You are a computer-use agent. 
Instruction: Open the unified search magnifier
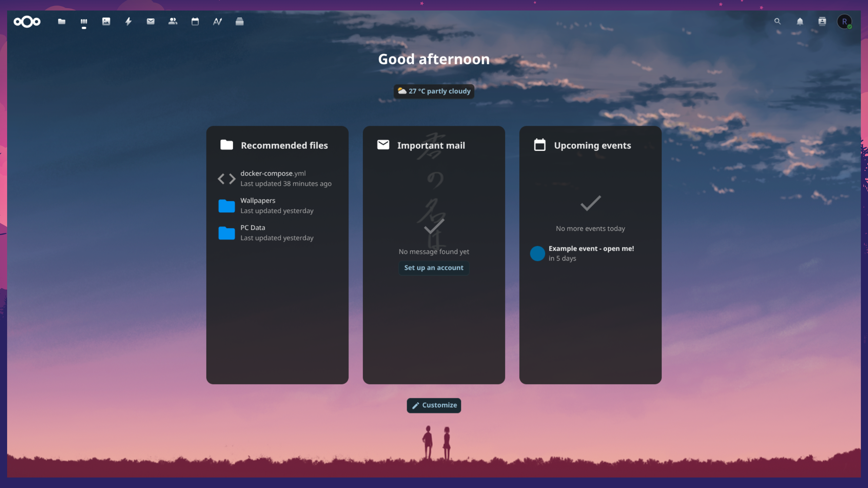[x=777, y=22]
